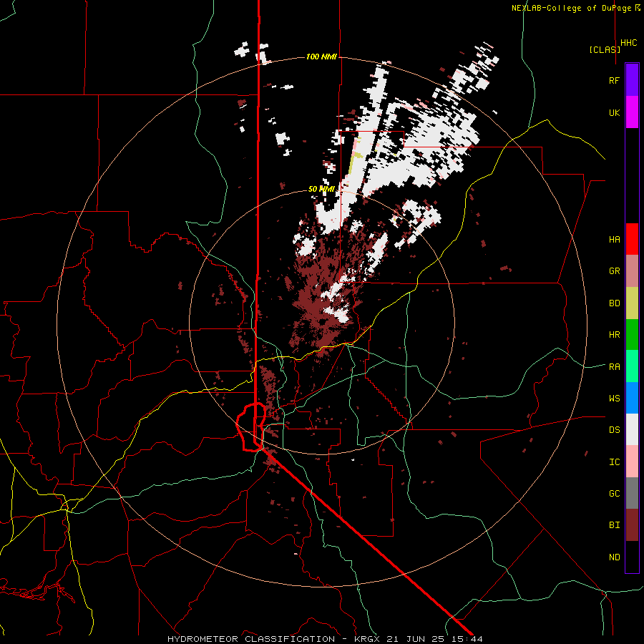Click the DS white legend swatch
Screen dimensions: 644x644
tap(632, 429)
